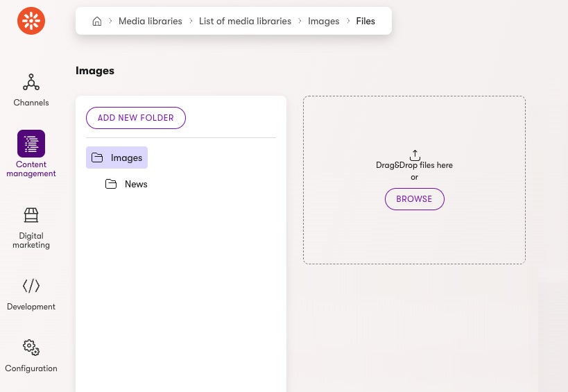Viewport: 568px width, 392px height.
Task: Click the folder icon beside News
Action: (x=111, y=185)
